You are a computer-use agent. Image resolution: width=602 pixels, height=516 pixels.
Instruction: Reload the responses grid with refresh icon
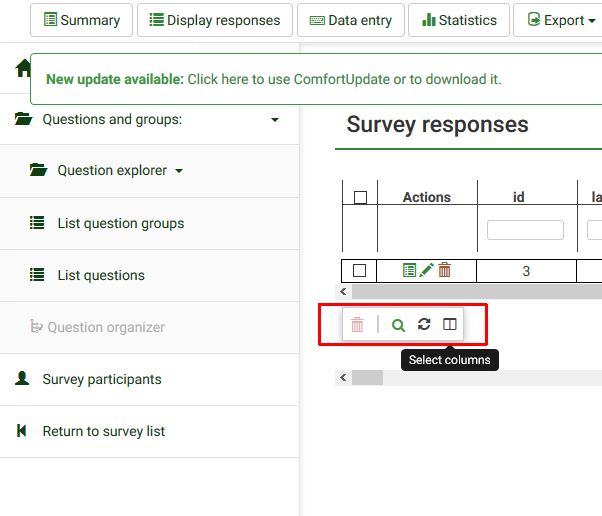[x=424, y=325]
